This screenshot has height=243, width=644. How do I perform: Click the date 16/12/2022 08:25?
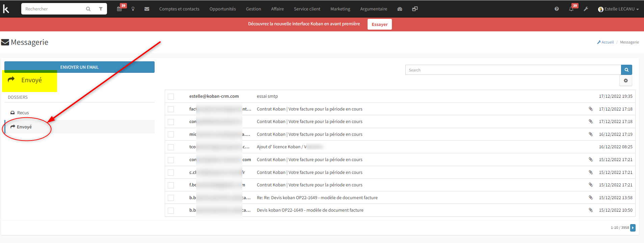[616, 147]
